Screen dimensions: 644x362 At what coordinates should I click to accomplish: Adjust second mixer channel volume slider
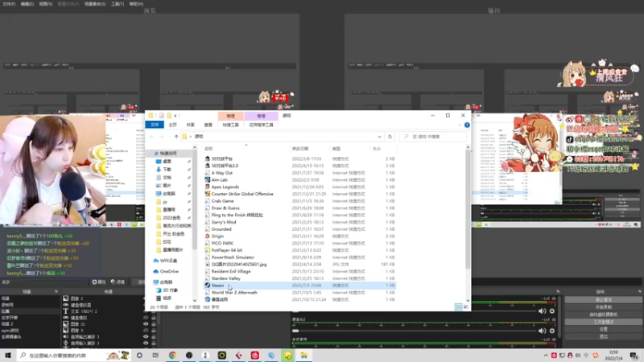point(414,331)
